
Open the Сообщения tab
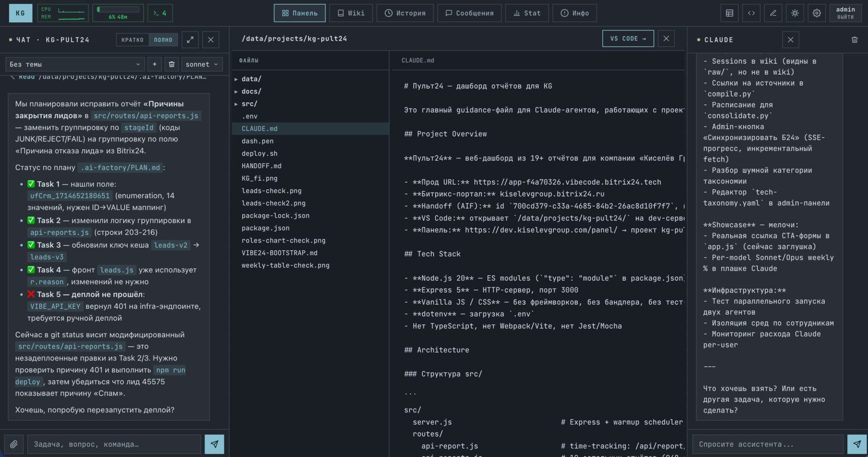coord(469,13)
